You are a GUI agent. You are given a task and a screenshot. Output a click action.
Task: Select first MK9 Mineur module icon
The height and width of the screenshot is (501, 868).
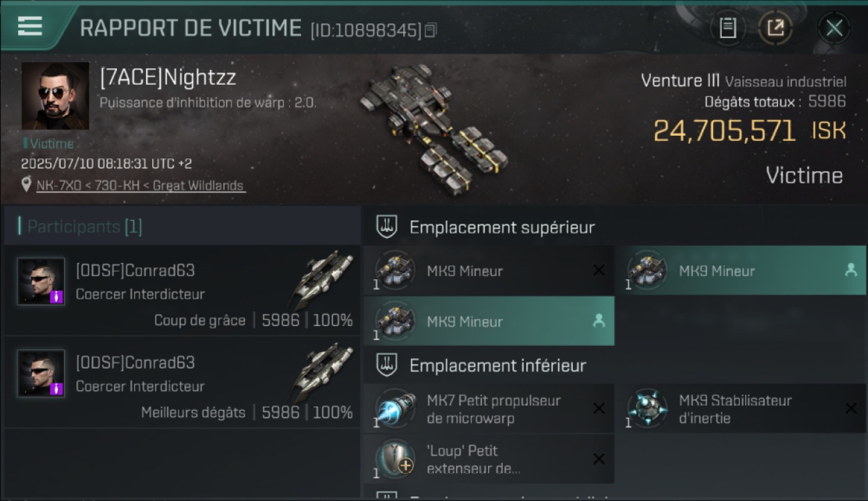395,271
